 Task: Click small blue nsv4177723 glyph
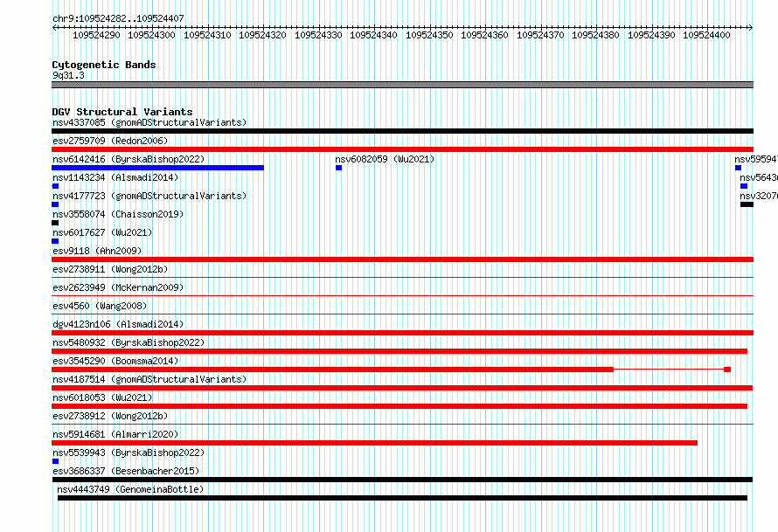[55, 204]
